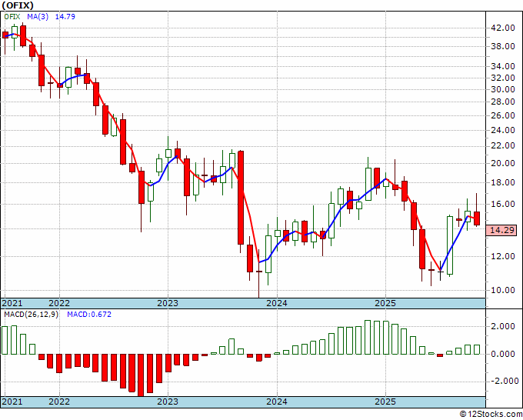
Task: Click the MACD(26,12,9) indicator label
Action: pyautogui.click(x=31, y=315)
